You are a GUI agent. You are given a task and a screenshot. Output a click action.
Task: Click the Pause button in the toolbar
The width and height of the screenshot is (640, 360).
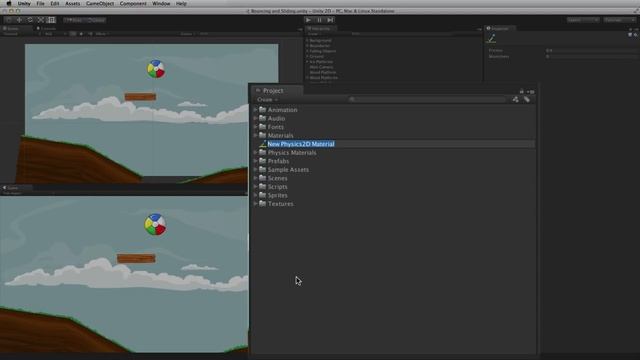[x=319, y=20]
